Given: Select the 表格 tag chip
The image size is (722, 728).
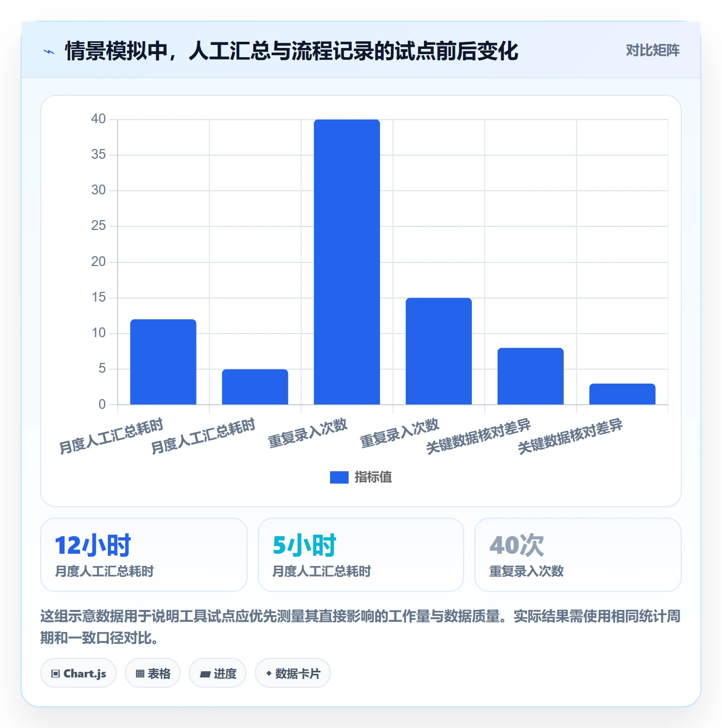Looking at the screenshot, I should 153,673.
